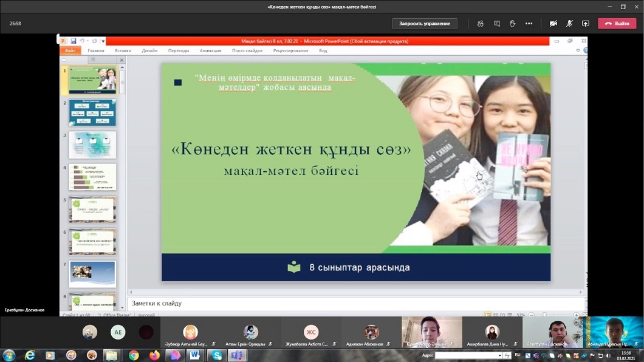Open the meeting chat panel
The image size is (644, 362).
pos(497,24)
